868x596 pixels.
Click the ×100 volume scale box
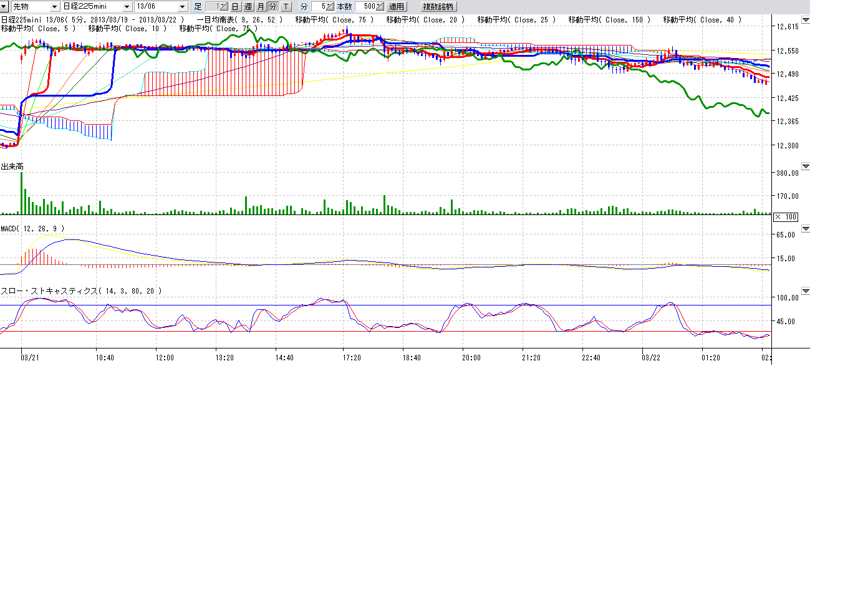[x=786, y=217]
